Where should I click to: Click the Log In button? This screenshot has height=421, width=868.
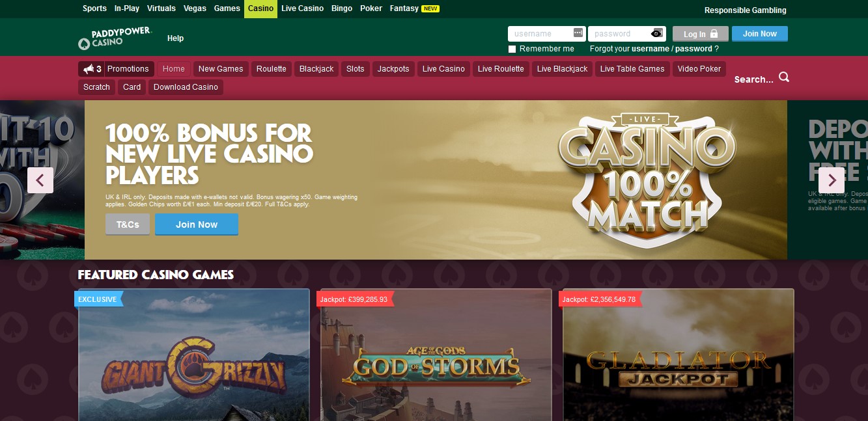[701, 34]
